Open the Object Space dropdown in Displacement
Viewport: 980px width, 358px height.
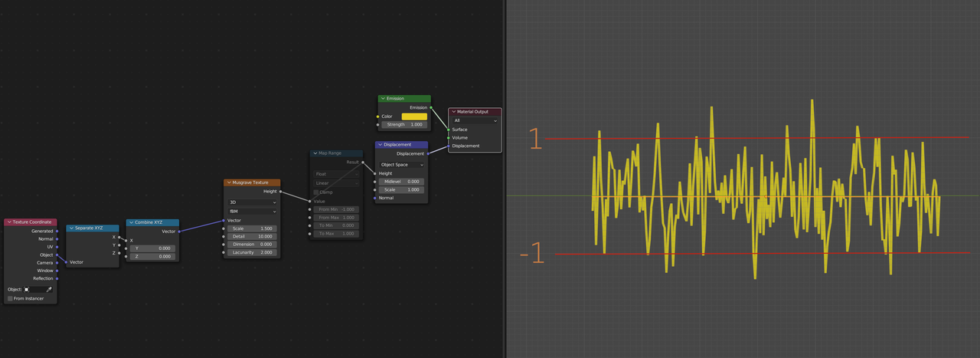(403, 165)
